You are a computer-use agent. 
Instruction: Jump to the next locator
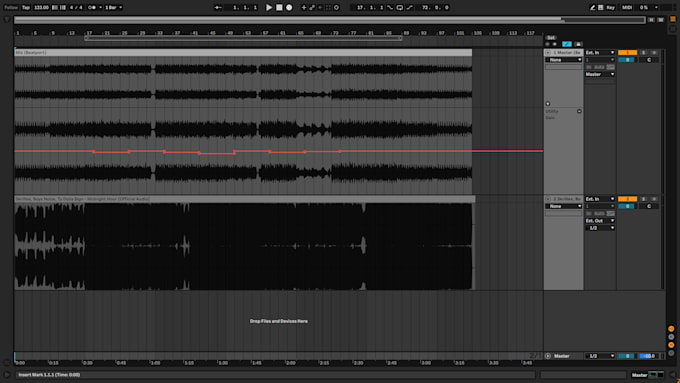point(555,44)
